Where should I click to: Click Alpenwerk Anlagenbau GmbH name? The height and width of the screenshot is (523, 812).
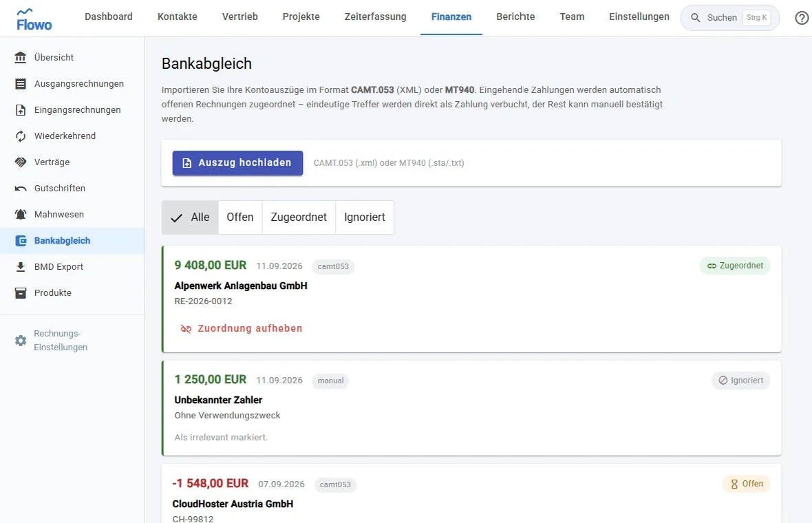pyautogui.click(x=241, y=286)
